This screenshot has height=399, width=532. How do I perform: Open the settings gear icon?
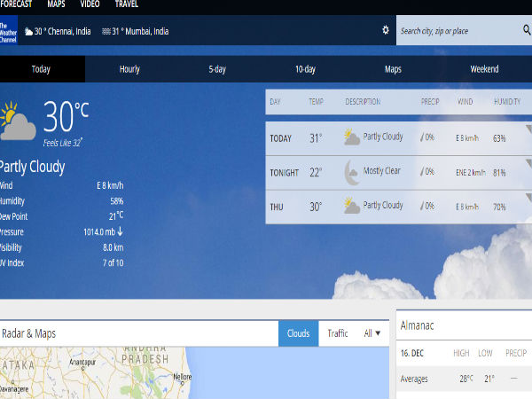point(386,30)
